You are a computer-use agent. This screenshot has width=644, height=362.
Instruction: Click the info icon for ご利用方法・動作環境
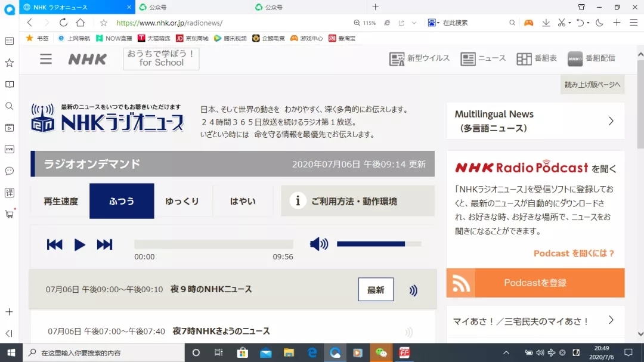click(x=298, y=201)
